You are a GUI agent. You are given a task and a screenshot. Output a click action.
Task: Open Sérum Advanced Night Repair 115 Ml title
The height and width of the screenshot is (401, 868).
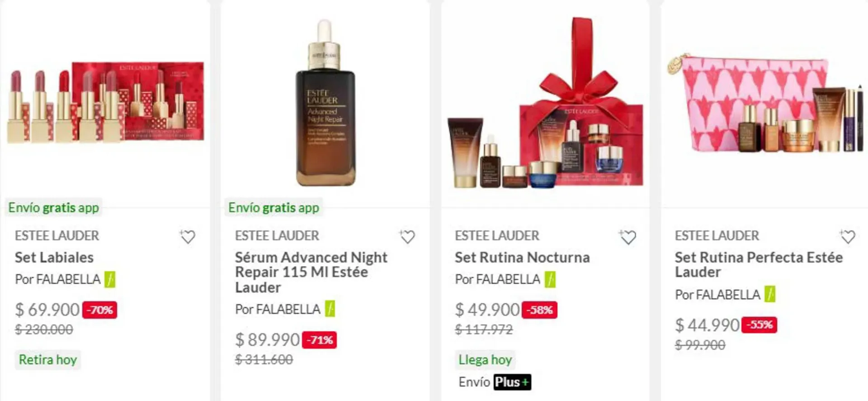[x=311, y=272]
